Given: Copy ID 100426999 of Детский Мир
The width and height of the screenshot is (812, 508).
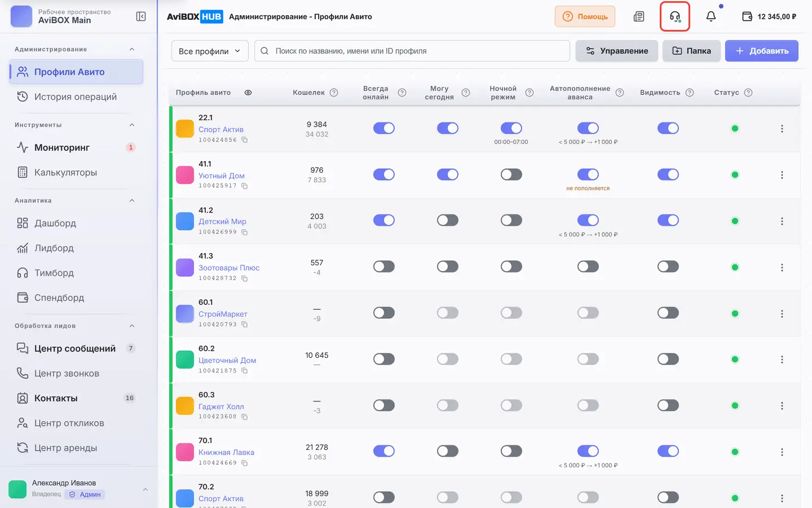Looking at the screenshot, I should (245, 232).
